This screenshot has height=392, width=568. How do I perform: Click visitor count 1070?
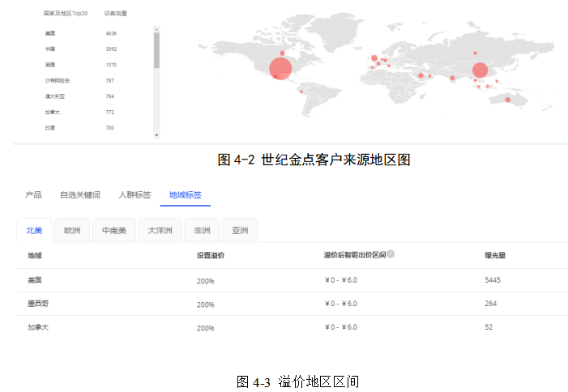(x=111, y=65)
